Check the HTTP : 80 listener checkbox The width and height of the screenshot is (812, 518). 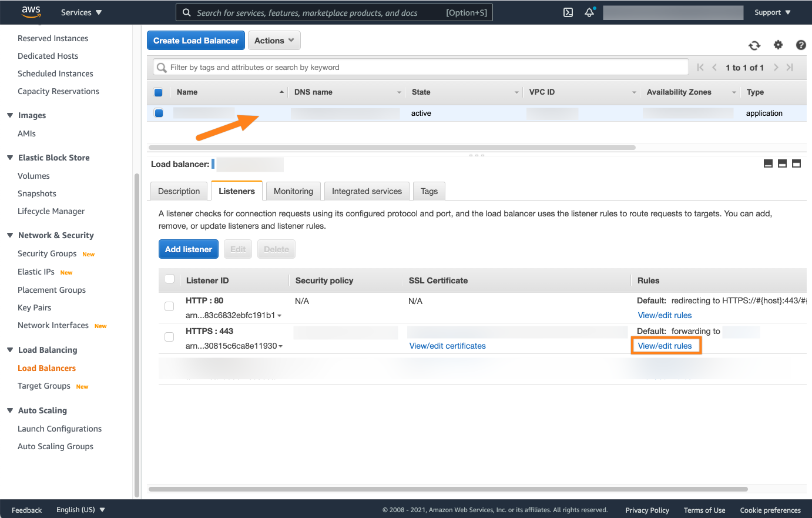click(169, 306)
